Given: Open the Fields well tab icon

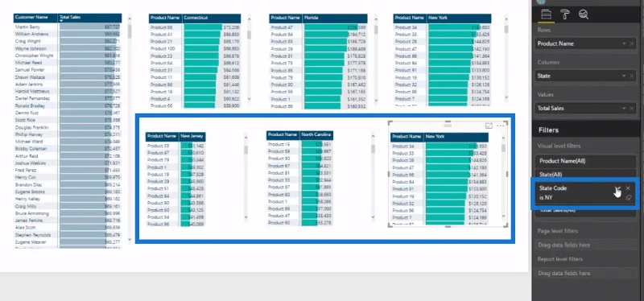Looking at the screenshot, I should click(x=546, y=14).
